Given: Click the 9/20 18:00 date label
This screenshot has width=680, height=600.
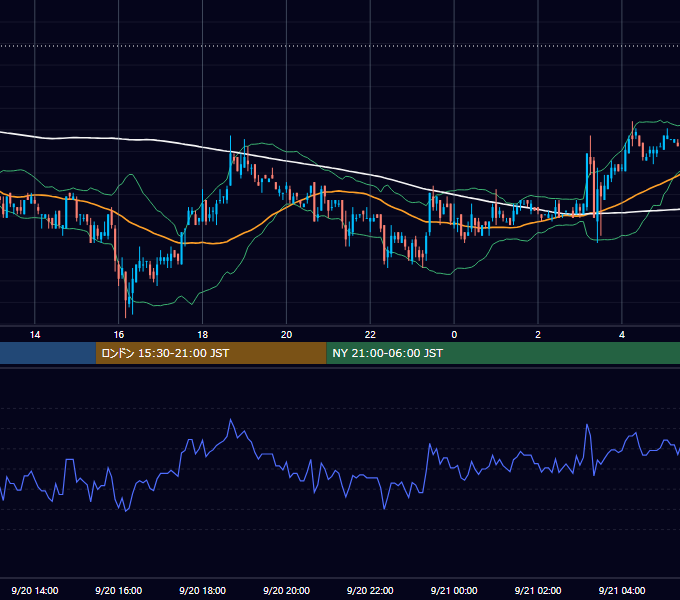Looking at the screenshot, I should 203,590.
